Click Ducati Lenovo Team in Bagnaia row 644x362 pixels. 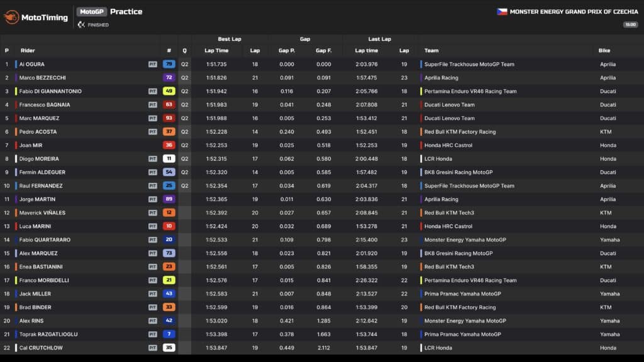pyautogui.click(x=449, y=105)
